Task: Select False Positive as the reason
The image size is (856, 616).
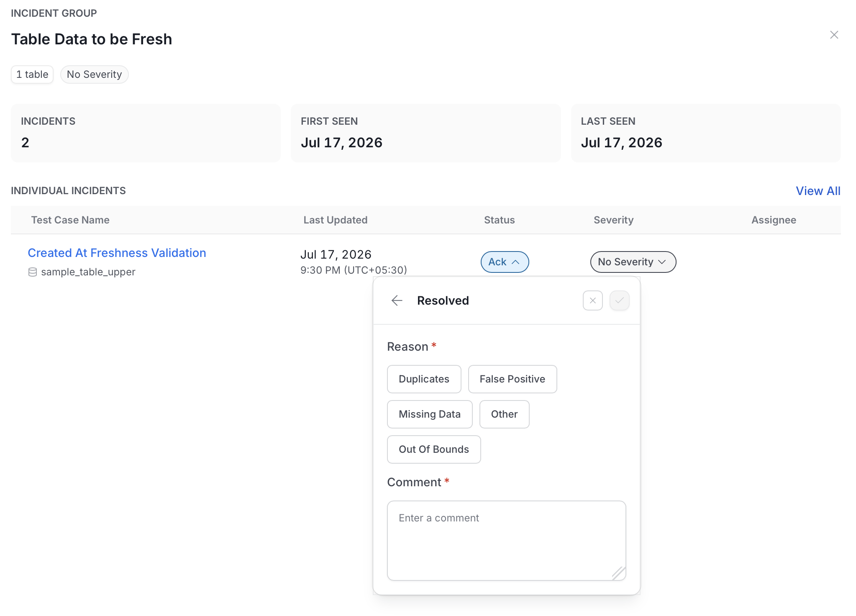Action: pyautogui.click(x=512, y=379)
